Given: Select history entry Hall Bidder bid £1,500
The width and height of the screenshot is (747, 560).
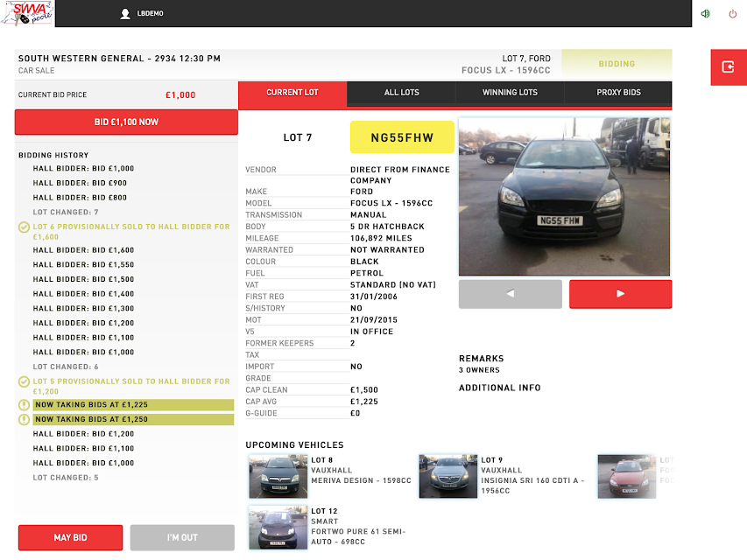Looking at the screenshot, I should [x=83, y=279].
